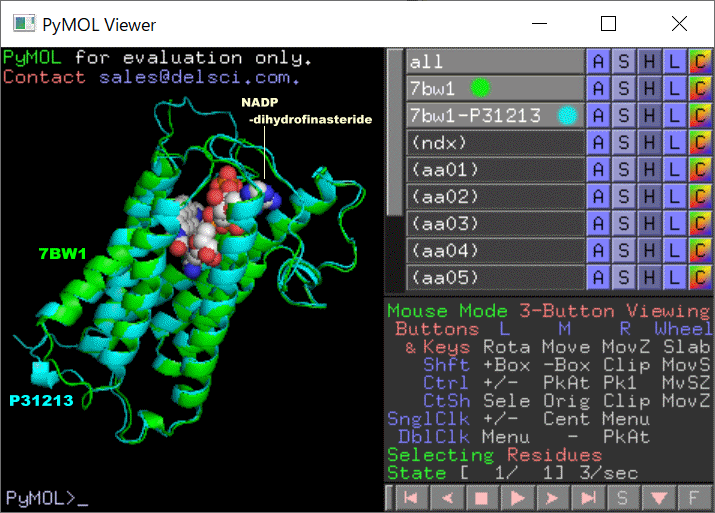
Task: Click Action button for (aa02) selection
Action: [598, 196]
